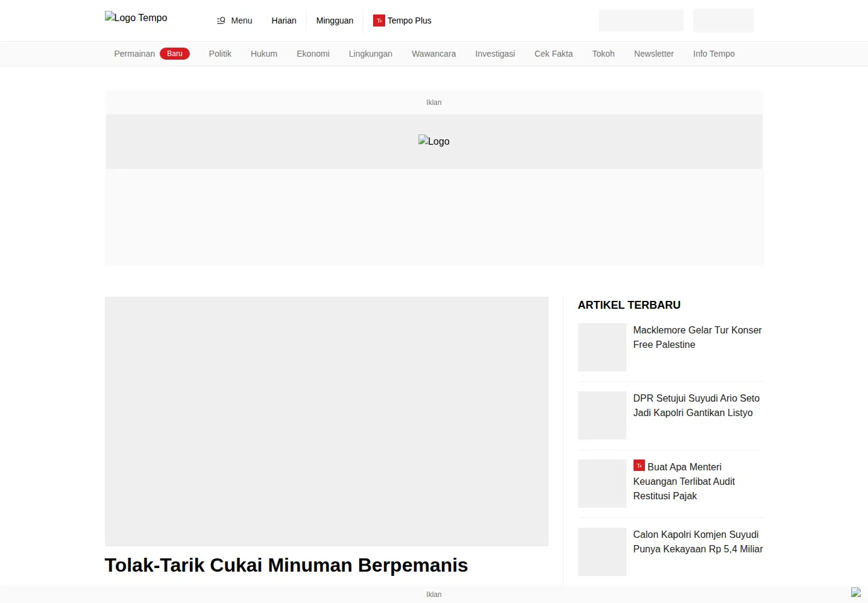Go to the Wawancara section
The height and width of the screenshot is (603, 868).
coord(434,54)
